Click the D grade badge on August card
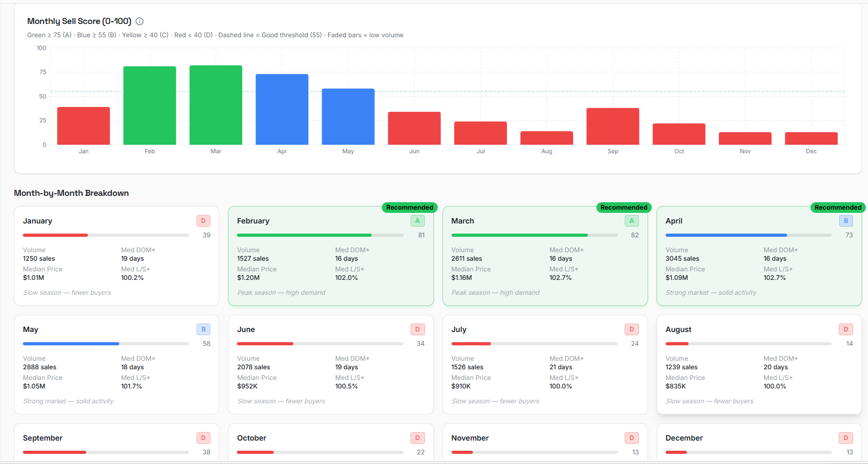Viewport: 868px width, 464px height. pyautogui.click(x=846, y=329)
